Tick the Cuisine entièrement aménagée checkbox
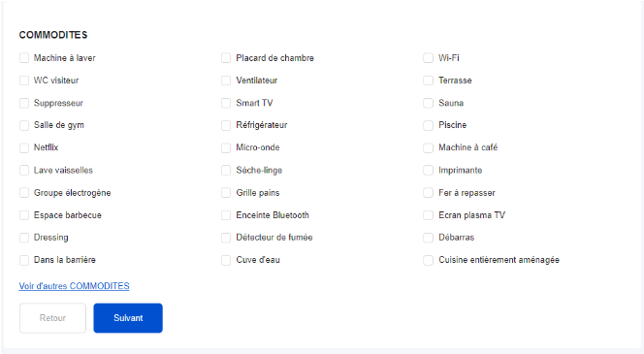 428,260
